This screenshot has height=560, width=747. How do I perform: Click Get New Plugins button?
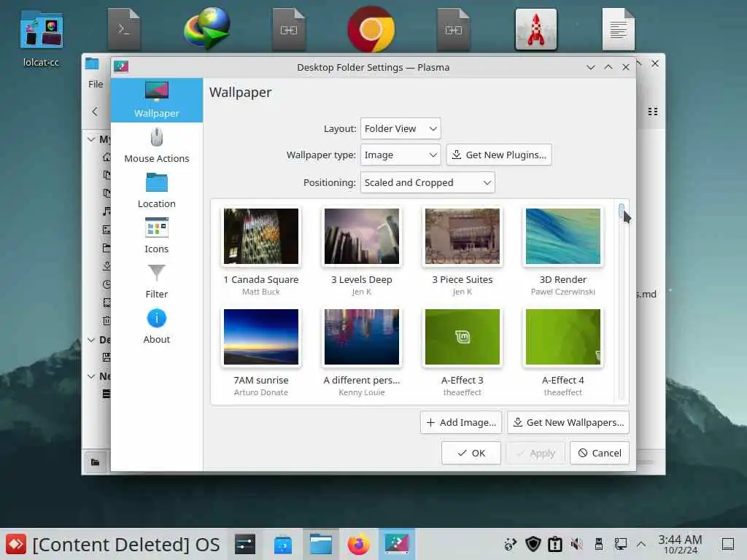tap(499, 155)
